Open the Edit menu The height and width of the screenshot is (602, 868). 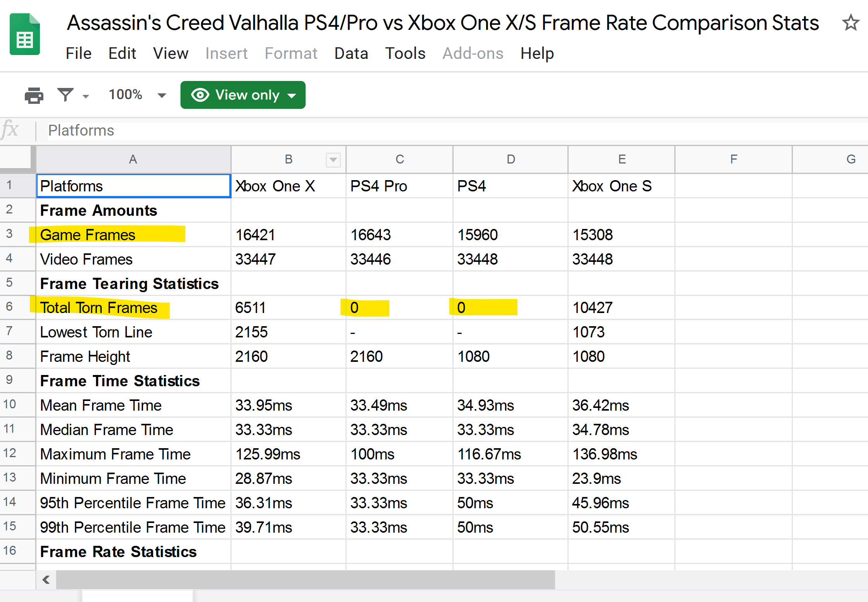tap(122, 53)
